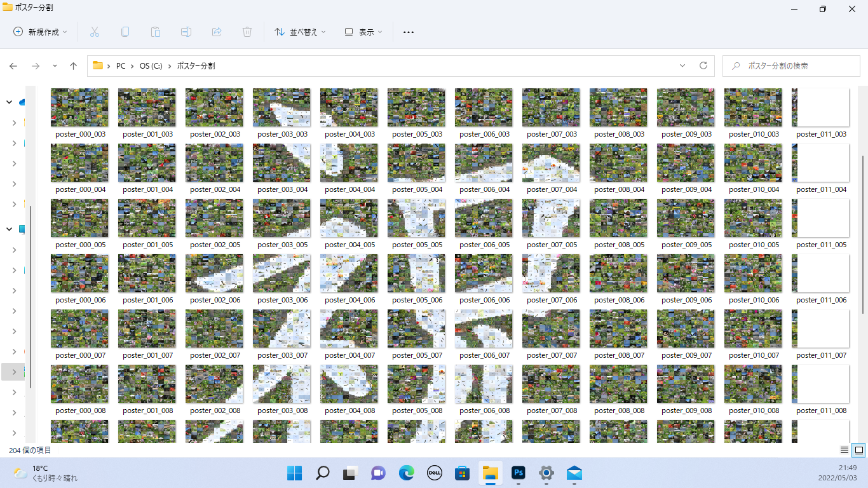Click the Delete trash icon
This screenshot has width=868, height=488.
[x=247, y=32]
